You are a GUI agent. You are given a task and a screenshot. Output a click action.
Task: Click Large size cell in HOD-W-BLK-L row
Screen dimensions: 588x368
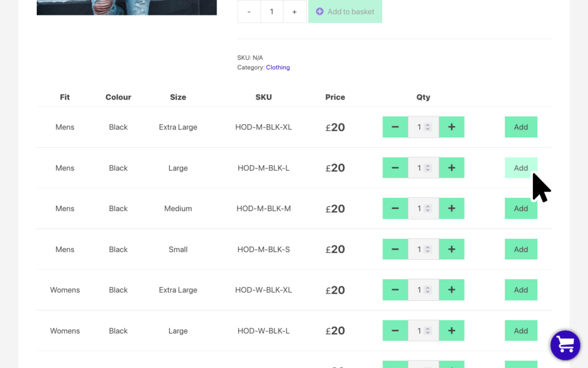point(178,331)
